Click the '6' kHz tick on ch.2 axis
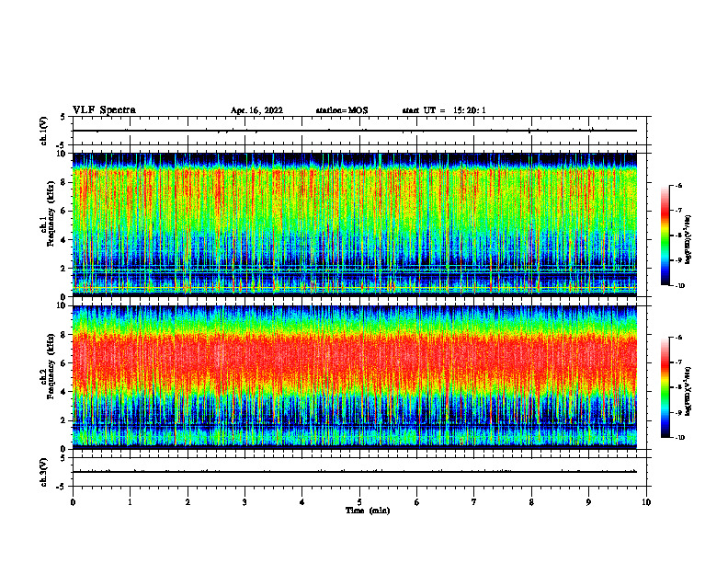This screenshot has width=728, height=563. pos(64,363)
